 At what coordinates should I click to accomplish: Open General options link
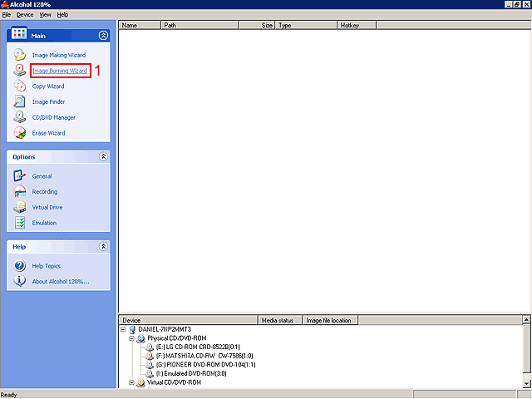(42, 176)
